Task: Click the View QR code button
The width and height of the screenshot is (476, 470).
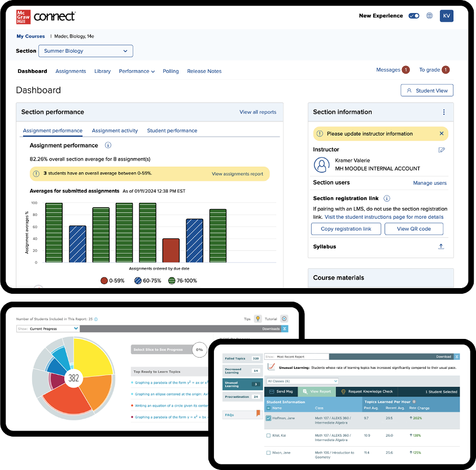Action: coord(413,229)
